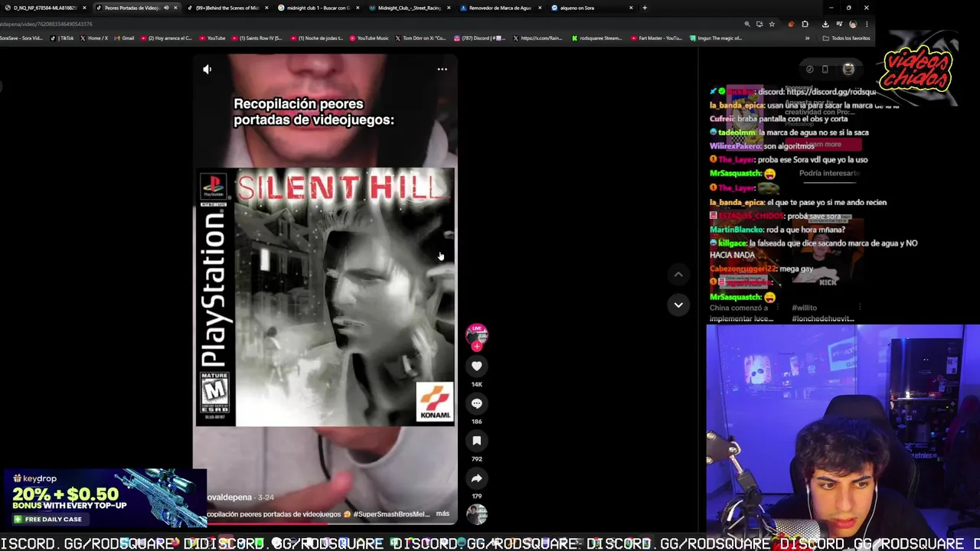Open the creator's LIVE avatar beside video
The width and height of the screenshot is (980, 551).
coord(476,334)
